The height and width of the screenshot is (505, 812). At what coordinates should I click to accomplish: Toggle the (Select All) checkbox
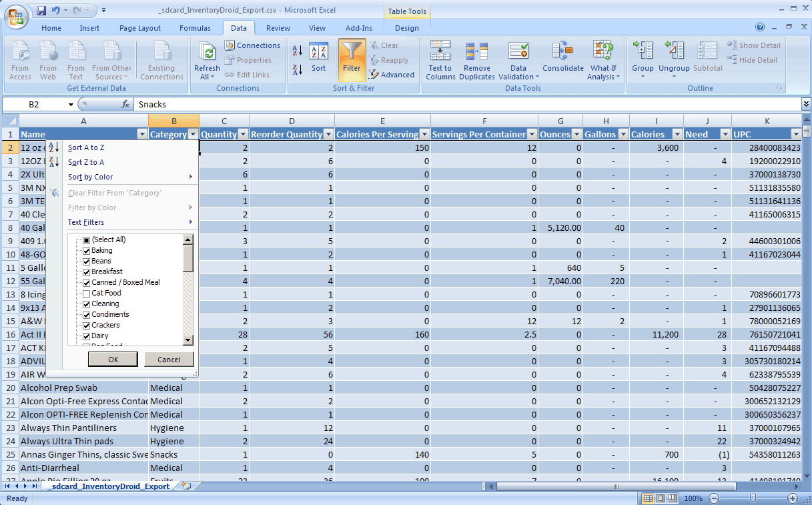point(86,239)
